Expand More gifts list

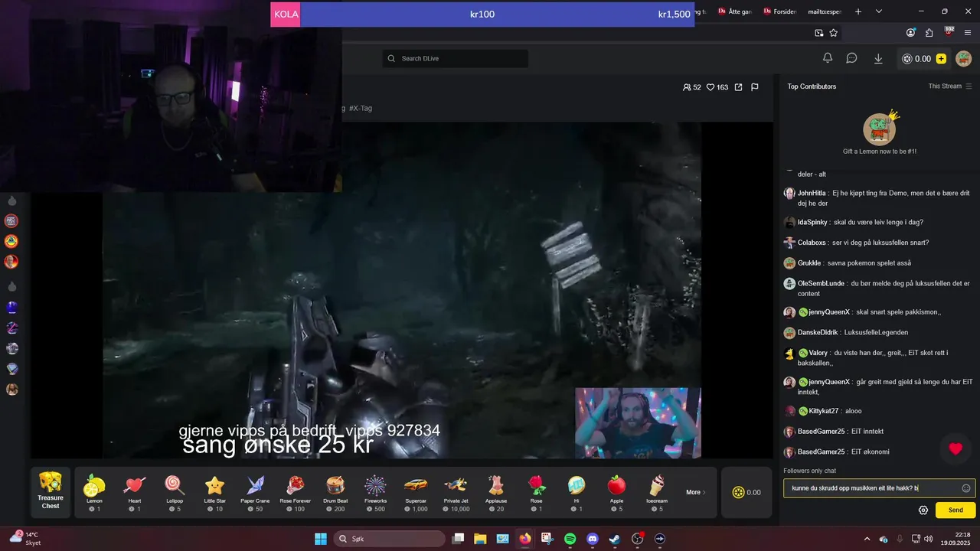(696, 492)
